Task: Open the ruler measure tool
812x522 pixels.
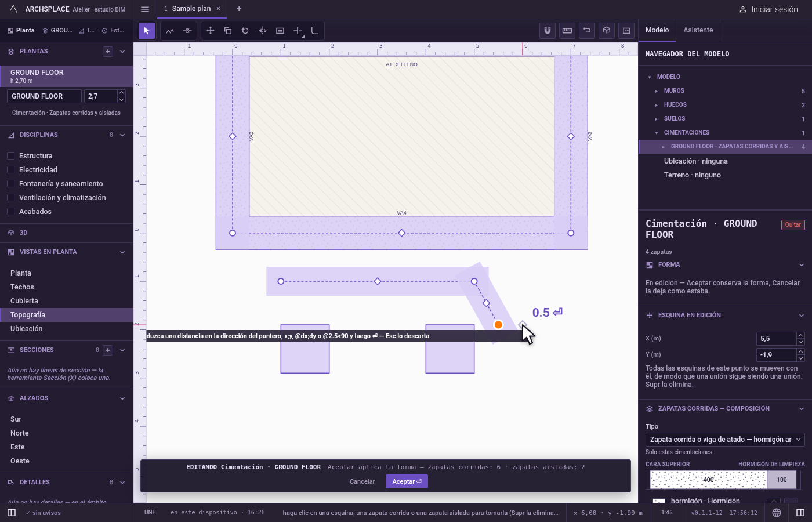Action: pos(567,31)
